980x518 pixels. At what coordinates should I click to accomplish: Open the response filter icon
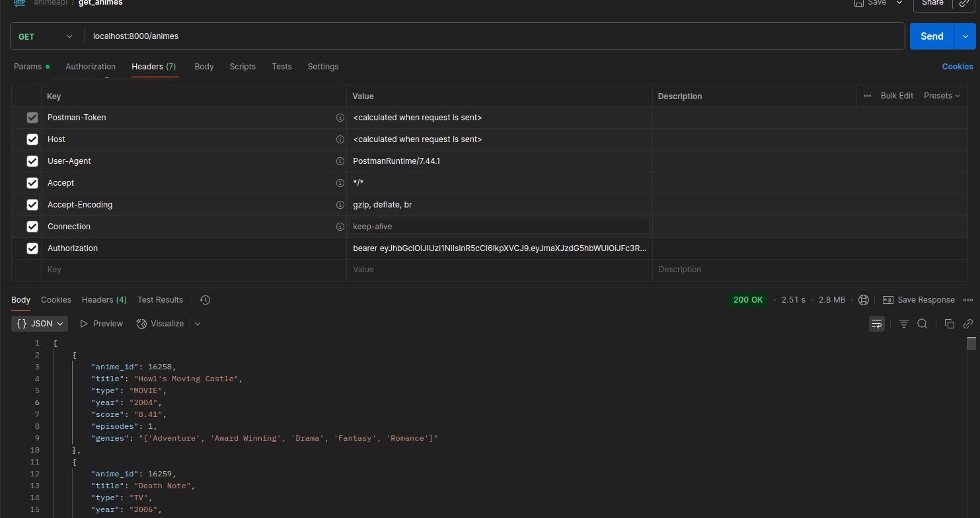tap(904, 324)
